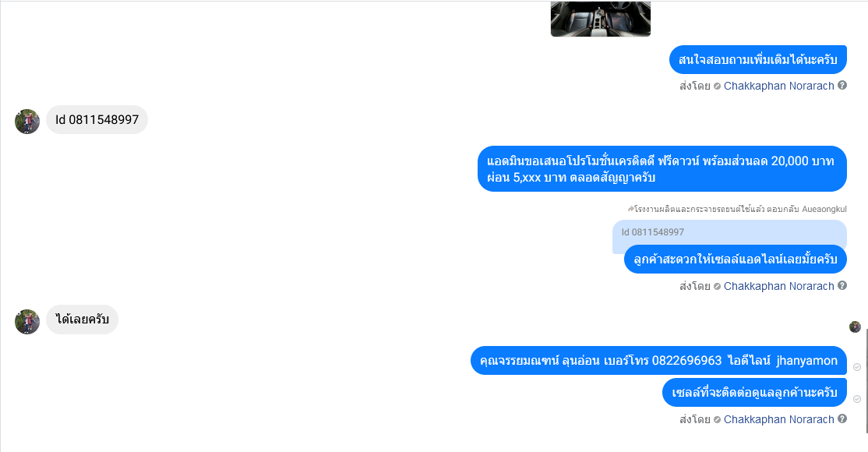Select message containing ไอดีไลน์ jhanyamon
The height and width of the screenshot is (452, 868).
(x=658, y=361)
